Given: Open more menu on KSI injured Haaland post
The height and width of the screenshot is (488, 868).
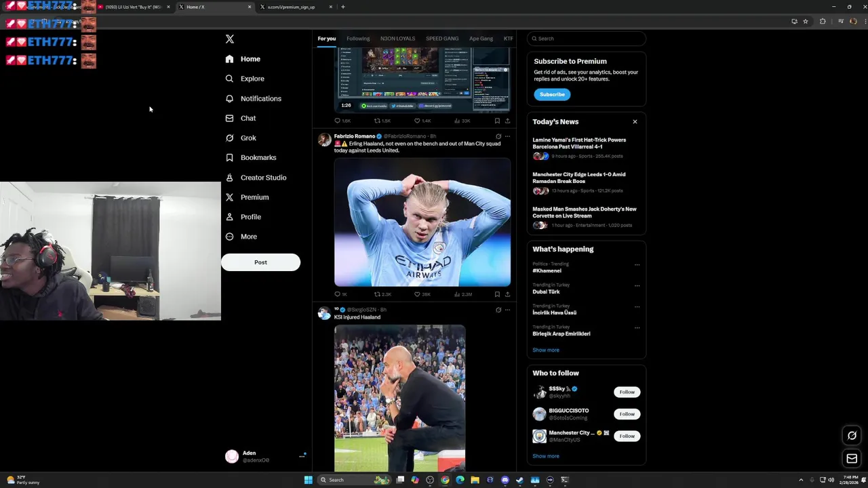Looking at the screenshot, I should (507, 310).
